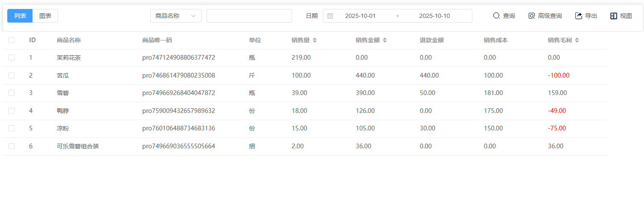Sort by 销售量 column arrows
644x205 pixels.
(315, 40)
